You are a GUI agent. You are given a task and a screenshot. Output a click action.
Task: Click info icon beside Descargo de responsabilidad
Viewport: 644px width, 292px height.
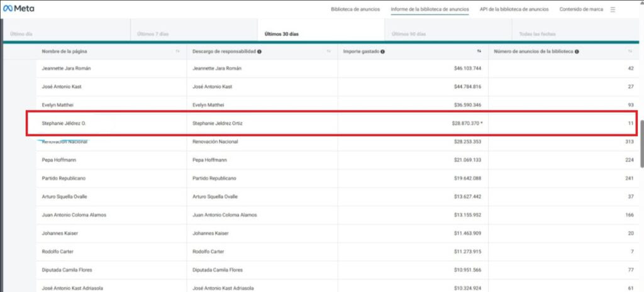[260, 51]
